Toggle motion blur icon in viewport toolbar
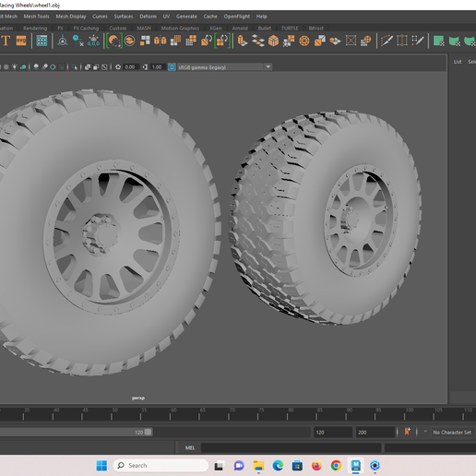 pos(44,66)
